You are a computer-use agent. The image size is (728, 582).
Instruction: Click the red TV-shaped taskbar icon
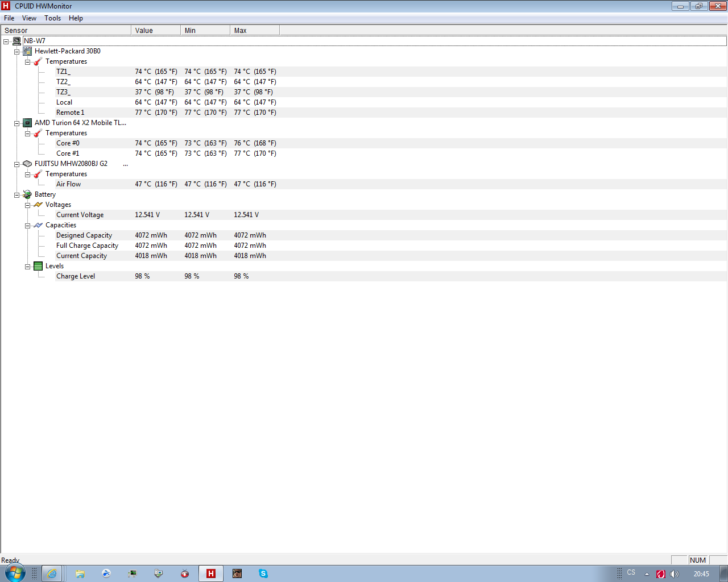point(185,573)
